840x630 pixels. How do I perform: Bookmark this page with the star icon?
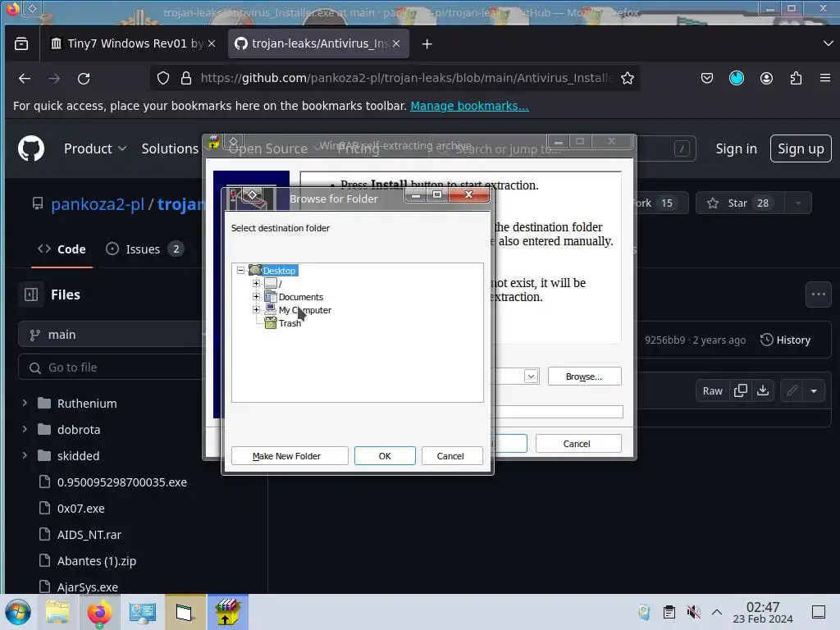click(x=628, y=78)
